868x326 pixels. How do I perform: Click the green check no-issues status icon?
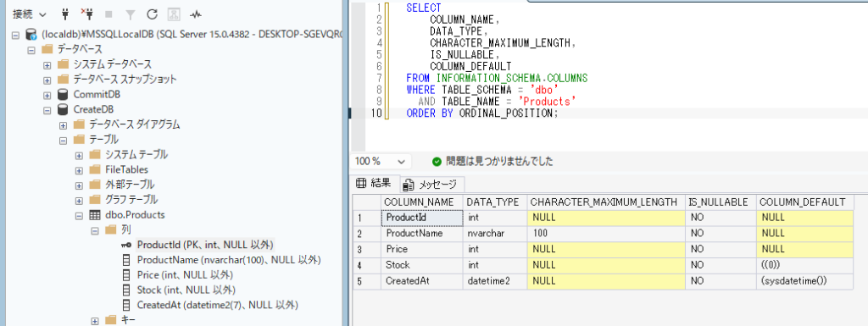(437, 162)
